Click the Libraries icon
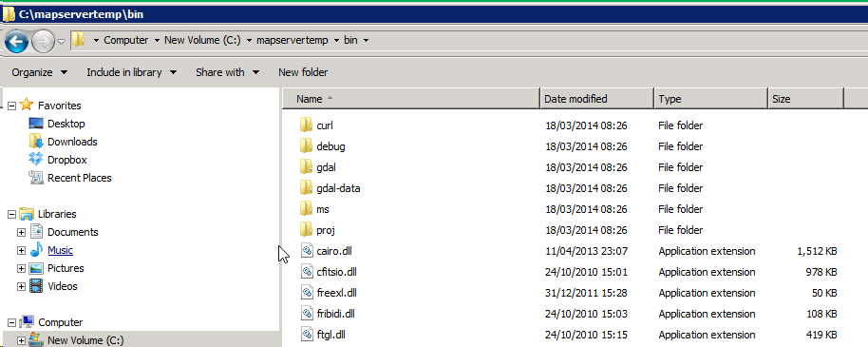 click(x=26, y=213)
